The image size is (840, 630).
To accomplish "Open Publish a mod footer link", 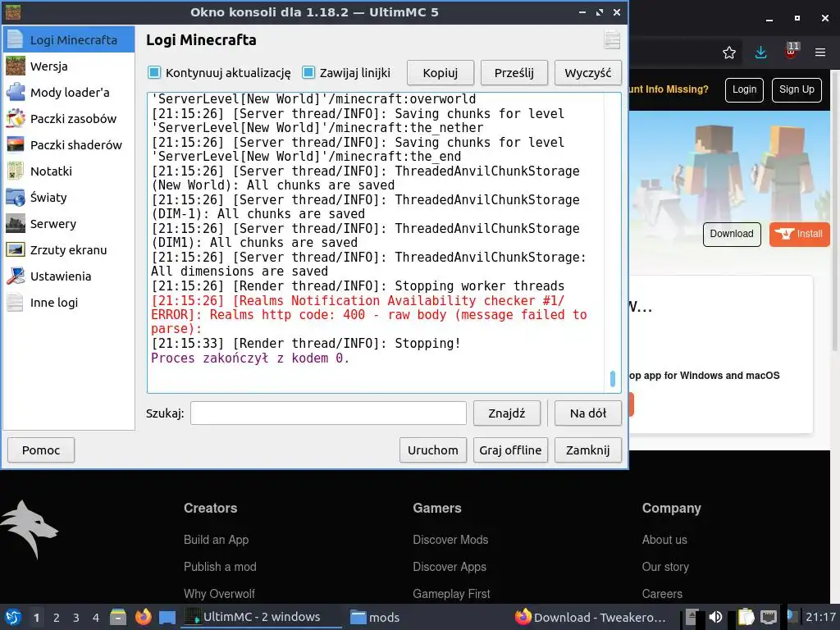I will 220,566.
